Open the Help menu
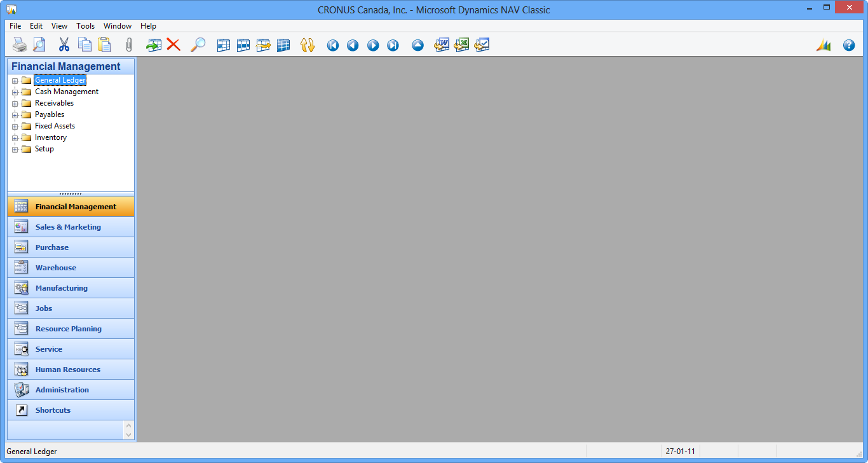Viewport: 868px width, 463px height. tap(148, 26)
